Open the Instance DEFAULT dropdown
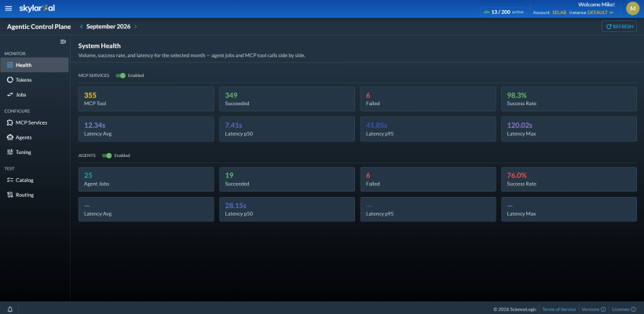This screenshot has width=644, height=314. (x=600, y=13)
